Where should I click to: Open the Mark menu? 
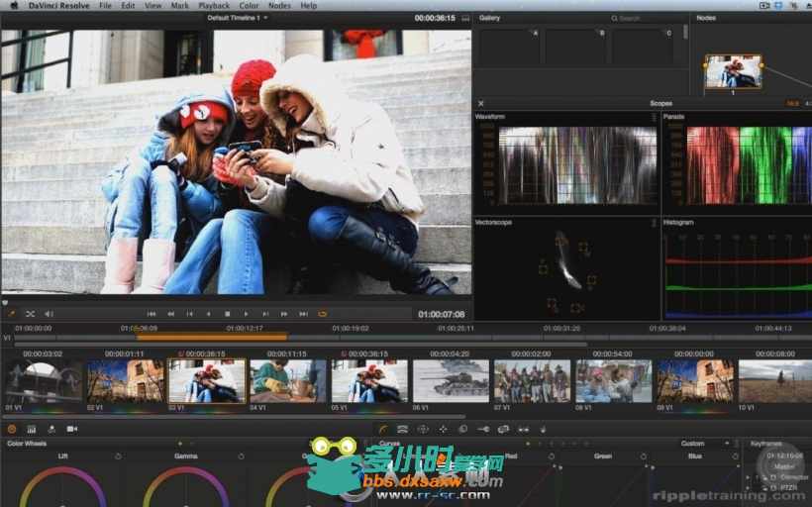pos(179,6)
